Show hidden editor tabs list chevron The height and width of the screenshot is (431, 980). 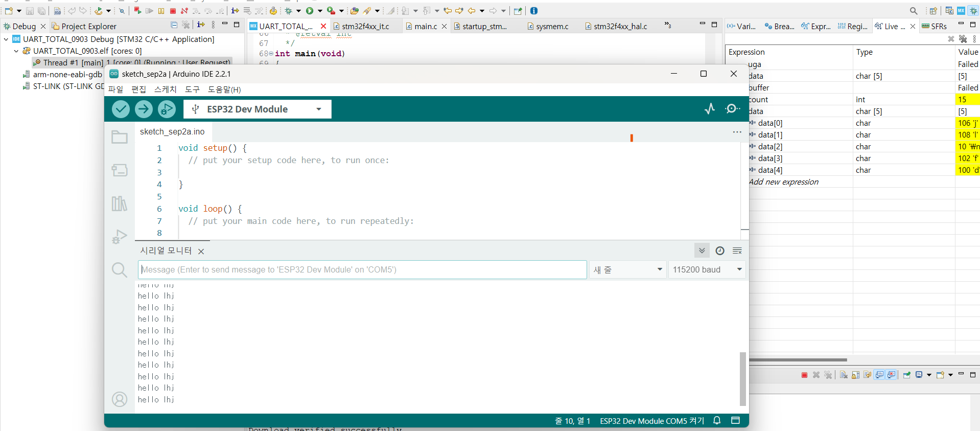tap(667, 25)
